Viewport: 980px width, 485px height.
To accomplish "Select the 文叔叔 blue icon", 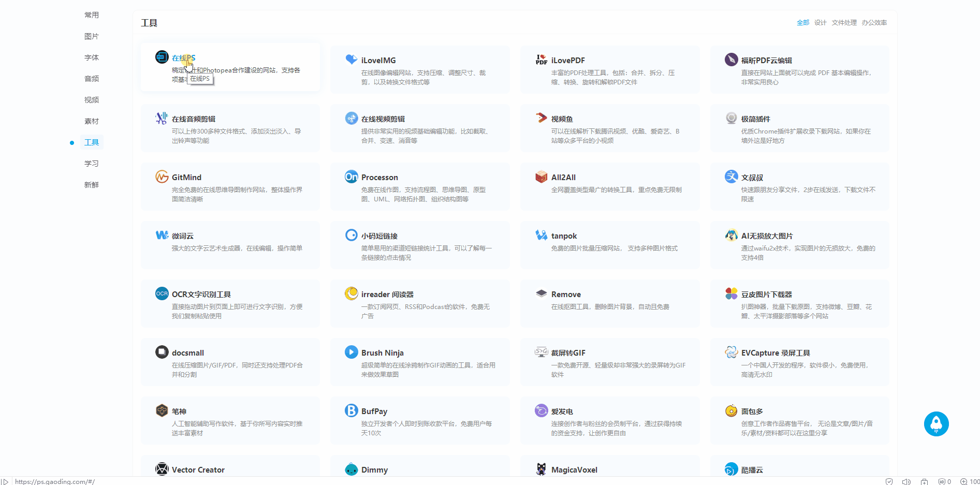I will pyautogui.click(x=732, y=177).
